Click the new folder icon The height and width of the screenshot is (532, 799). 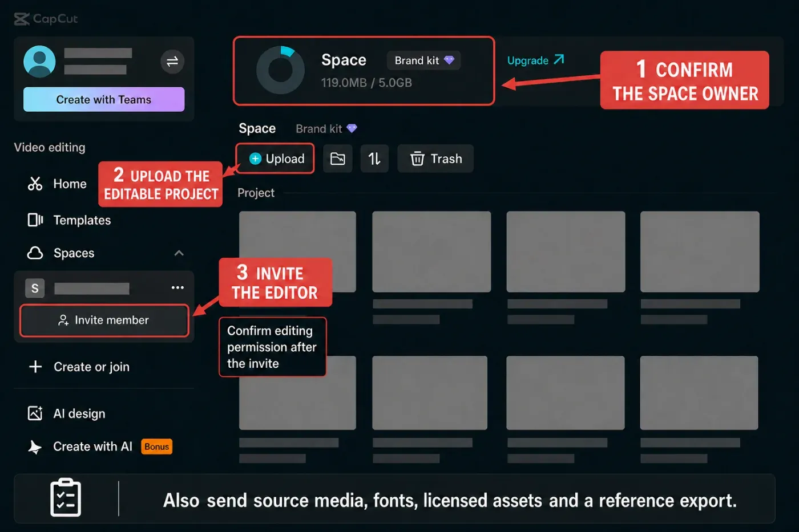pos(338,159)
